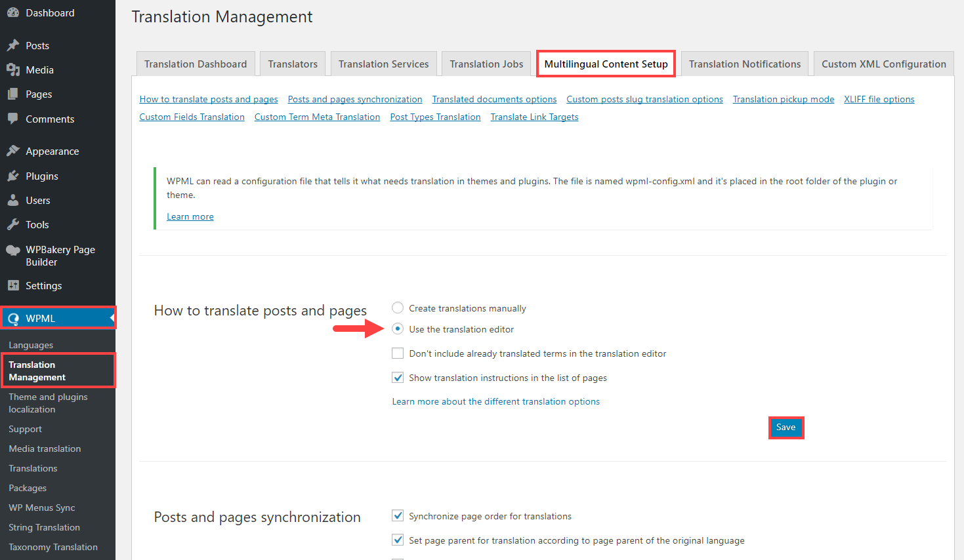The width and height of the screenshot is (964, 560).
Task: Click the Media library icon
Action: 13,70
